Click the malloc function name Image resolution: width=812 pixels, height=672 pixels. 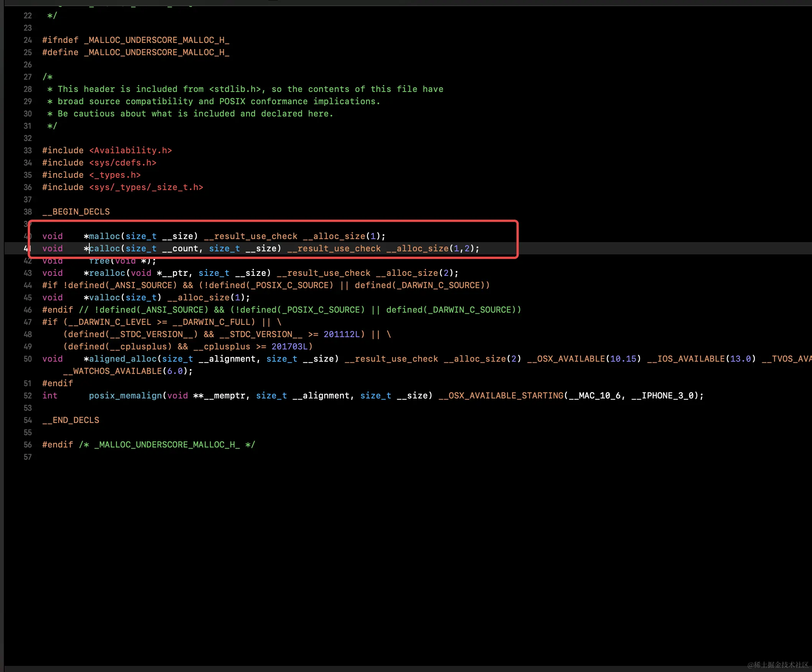tap(104, 236)
